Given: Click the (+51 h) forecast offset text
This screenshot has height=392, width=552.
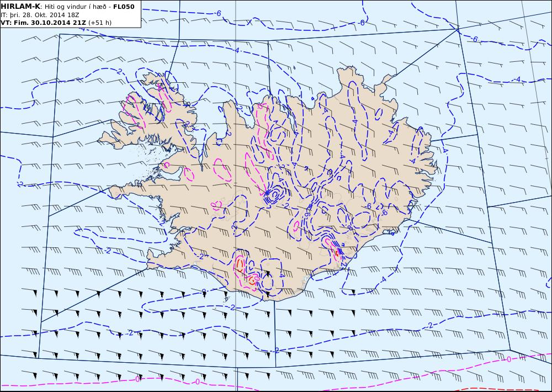Looking at the screenshot, I should [99, 23].
